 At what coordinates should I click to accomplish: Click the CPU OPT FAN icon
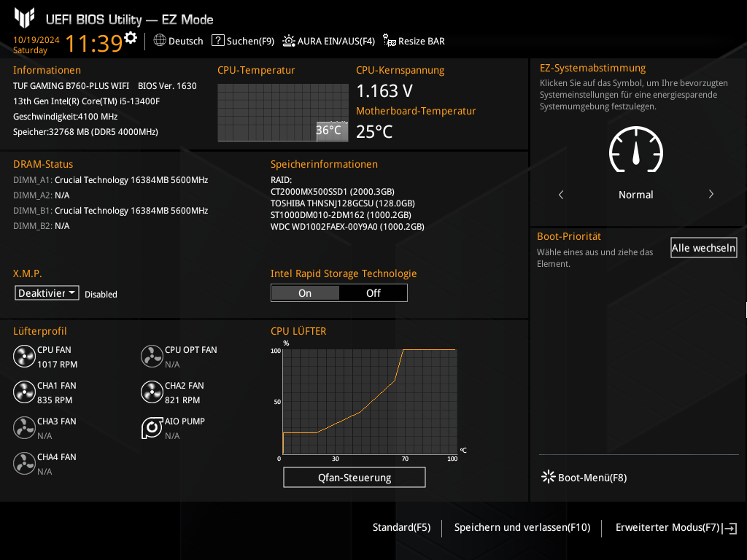[x=152, y=356]
